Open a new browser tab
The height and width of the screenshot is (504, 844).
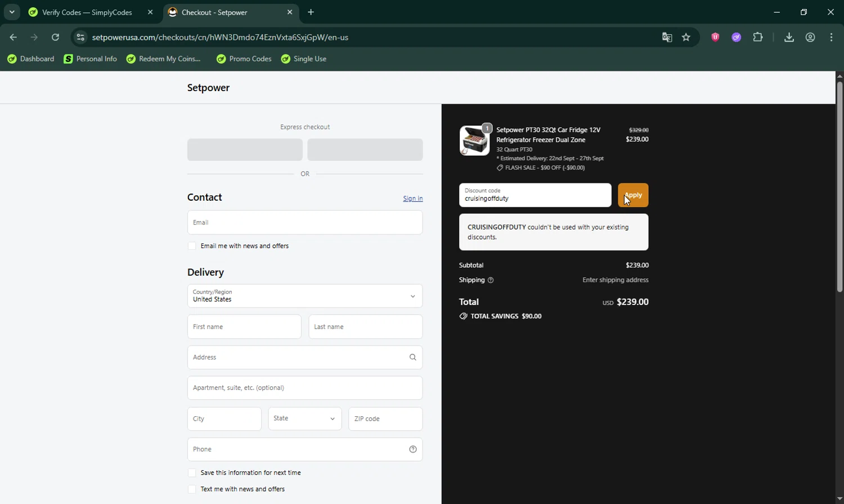(x=311, y=12)
